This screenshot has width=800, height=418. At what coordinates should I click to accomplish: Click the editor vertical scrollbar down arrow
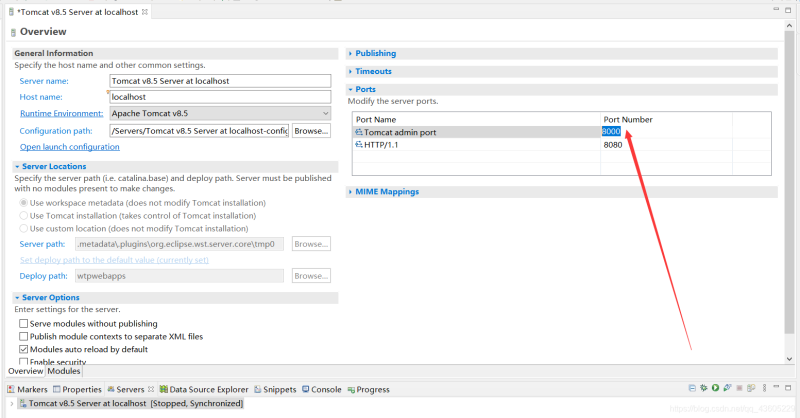pos(789,359)
